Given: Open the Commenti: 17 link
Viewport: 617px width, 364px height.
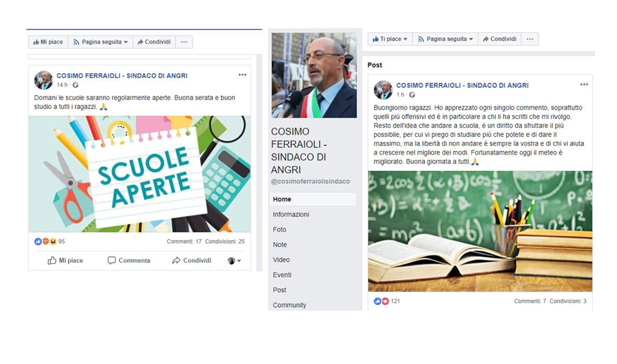Looking at the screenshot, I should pyautogui.click(x=184, y=241).
